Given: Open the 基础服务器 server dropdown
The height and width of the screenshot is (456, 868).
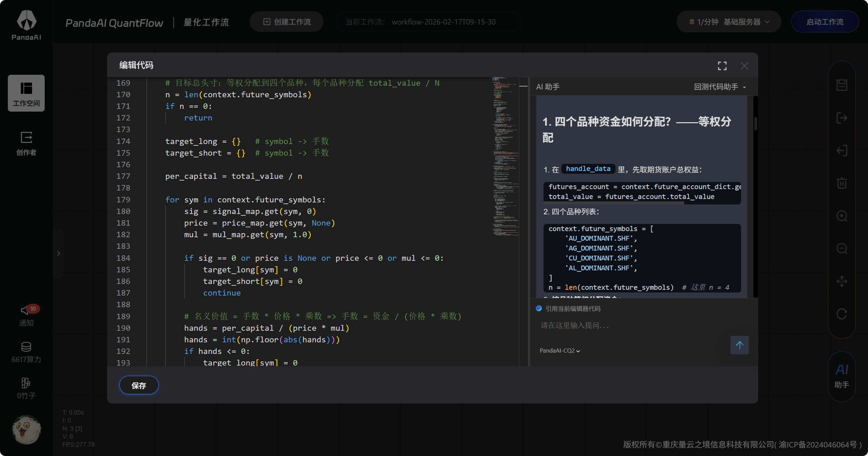Looking at the screenshot, I should click(x=729, y=22).
